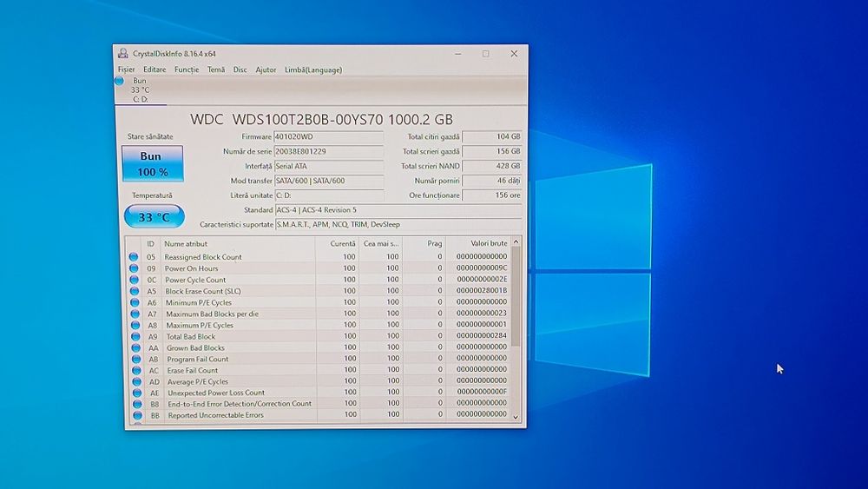The width and height of the screenshot is (868, 489).
Task: Click the blue disk status circle in the tab
Action: pyautogui.click(x=119, y=81)
